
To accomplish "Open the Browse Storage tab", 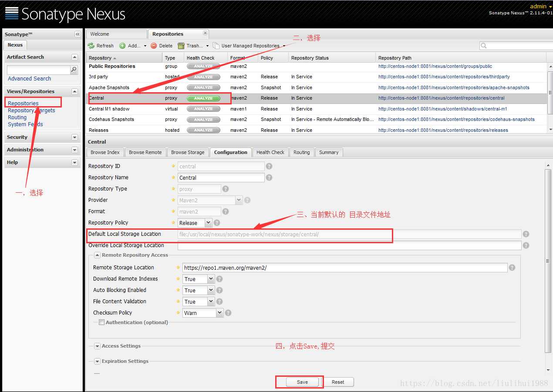I will 188,152.
